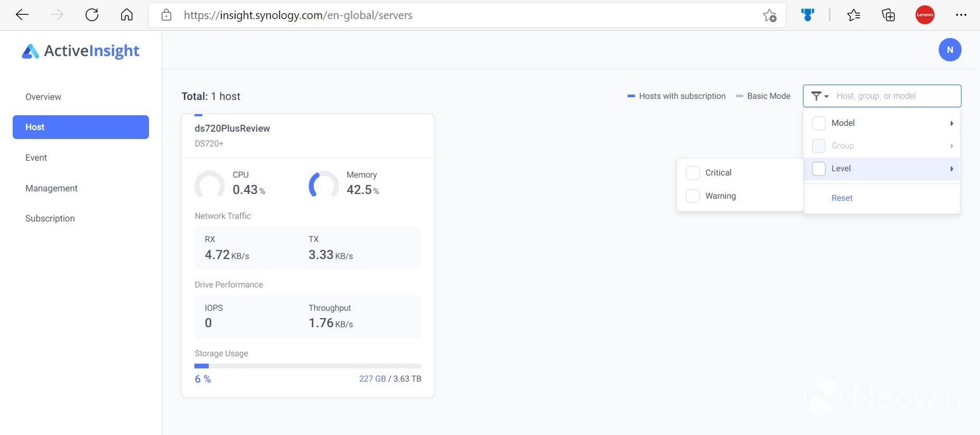
Task: Click the Memory usage gauge
Action: coord(324,185)
